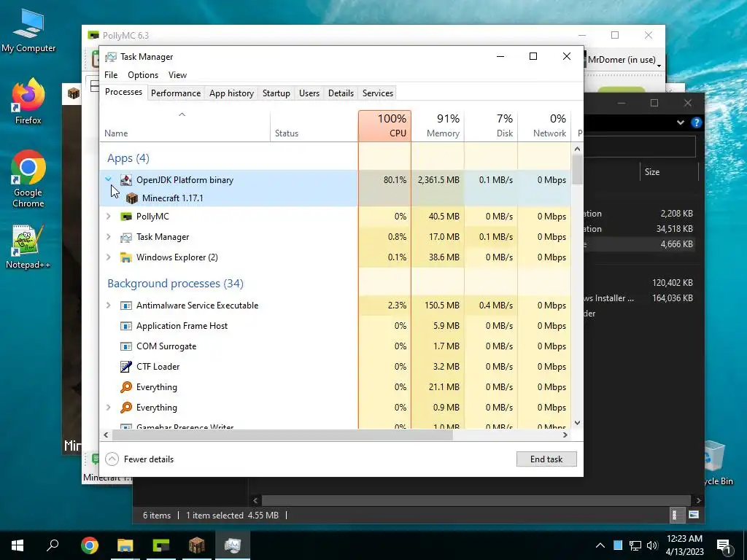The width and height of the screenshot is (747, 560).
Task: Click the Task Manager horizontal scrollbar thumb
Action: [282, 435]
